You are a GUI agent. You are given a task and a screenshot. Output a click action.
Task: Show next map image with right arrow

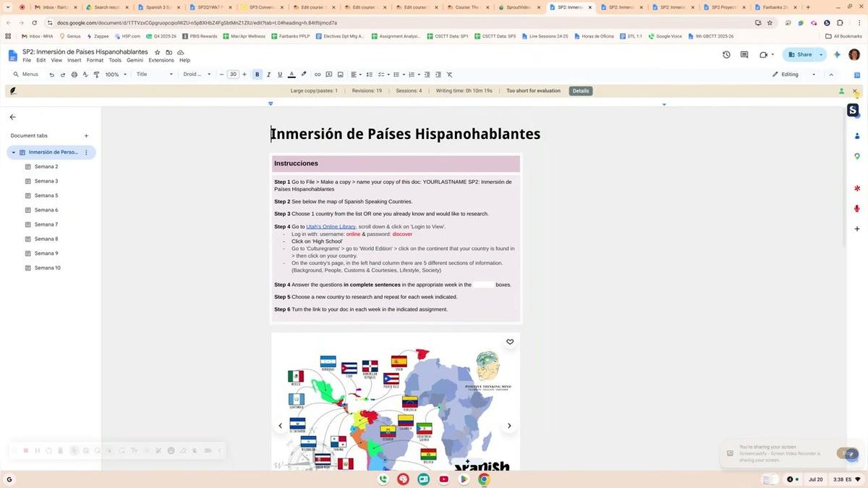509,426
